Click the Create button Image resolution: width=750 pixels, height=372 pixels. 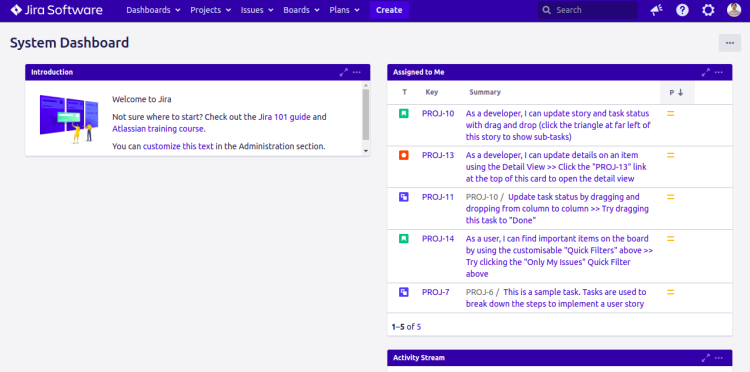(x=389, y=10)
